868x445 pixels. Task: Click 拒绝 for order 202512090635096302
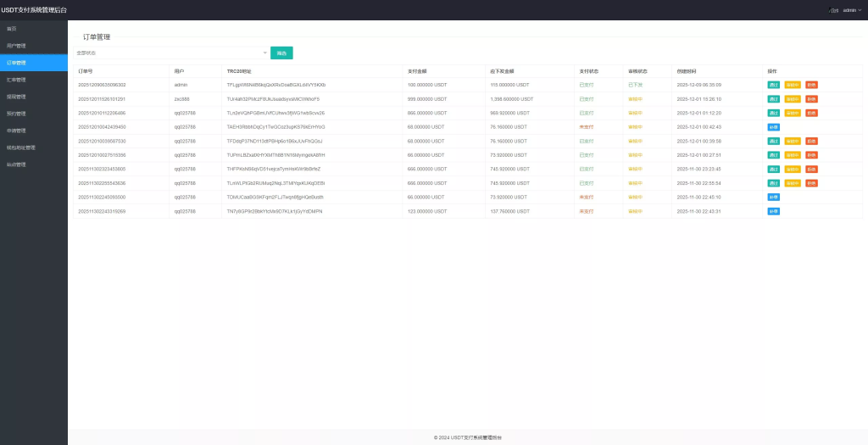coord(811,85)
